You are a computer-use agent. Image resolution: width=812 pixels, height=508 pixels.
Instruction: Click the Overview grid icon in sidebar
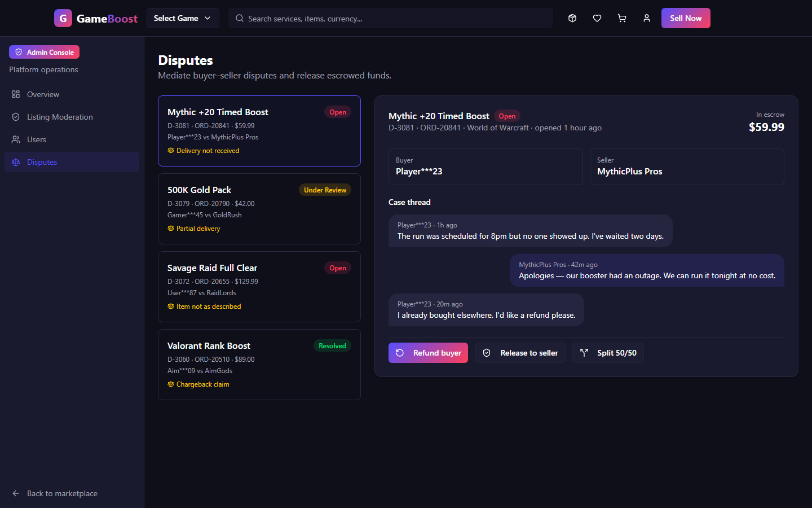coord(16,94)
